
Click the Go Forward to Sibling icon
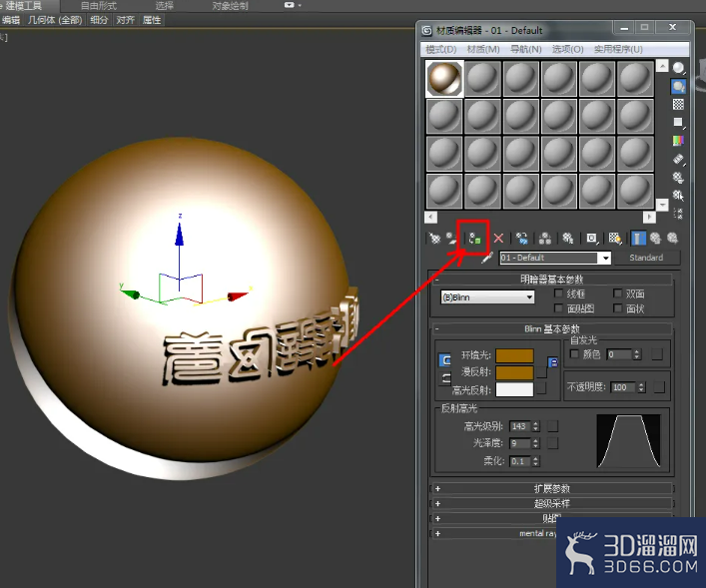(x=673, y=239)
